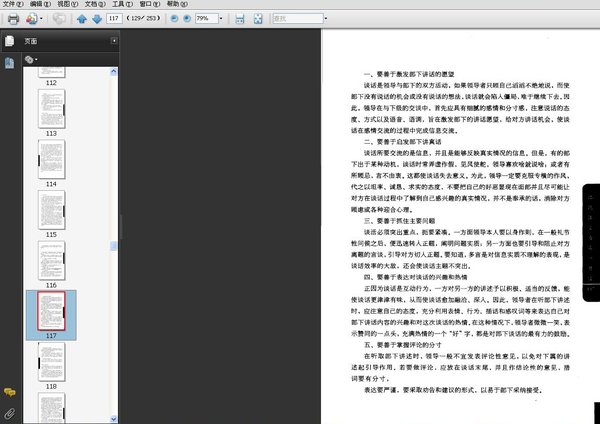Click the heading 三、要善于抓住主要问题
The height and width of the screenshot is (424, 600).
tap(399, 221)
